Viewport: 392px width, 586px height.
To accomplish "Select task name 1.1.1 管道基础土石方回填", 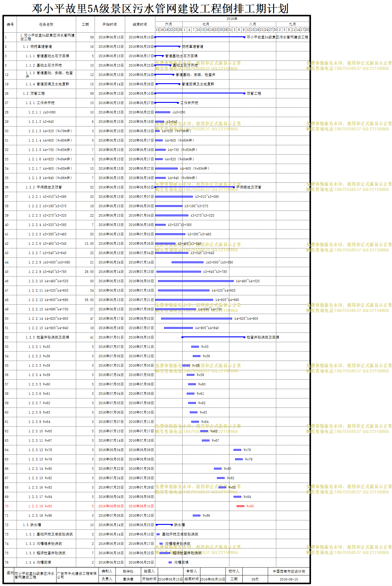I will [47, 56].
